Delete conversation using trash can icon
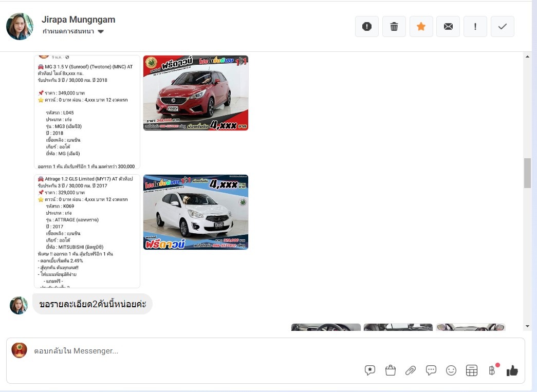The width and height of the screenshot is (537, 392). (394, 27)
